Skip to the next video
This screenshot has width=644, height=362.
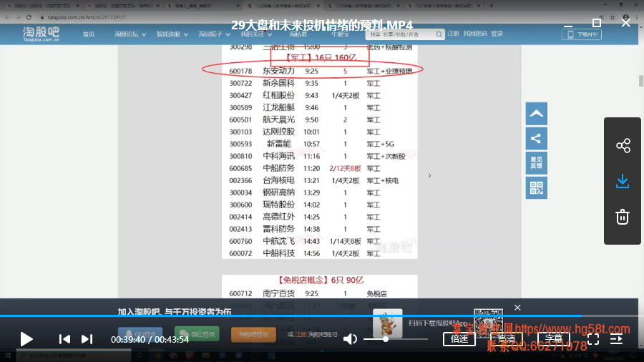click(x=87, y=339)
